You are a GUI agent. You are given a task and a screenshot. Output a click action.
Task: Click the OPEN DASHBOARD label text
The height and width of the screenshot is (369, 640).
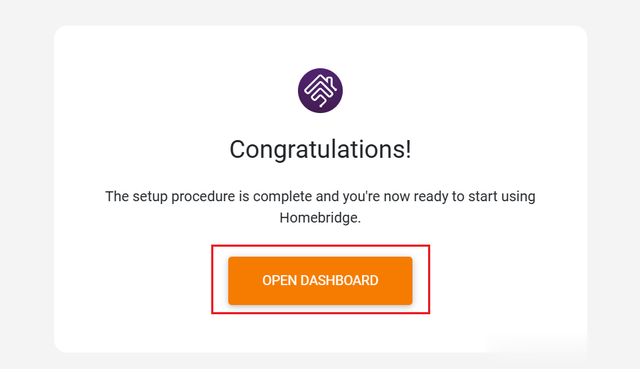(320, 280)
